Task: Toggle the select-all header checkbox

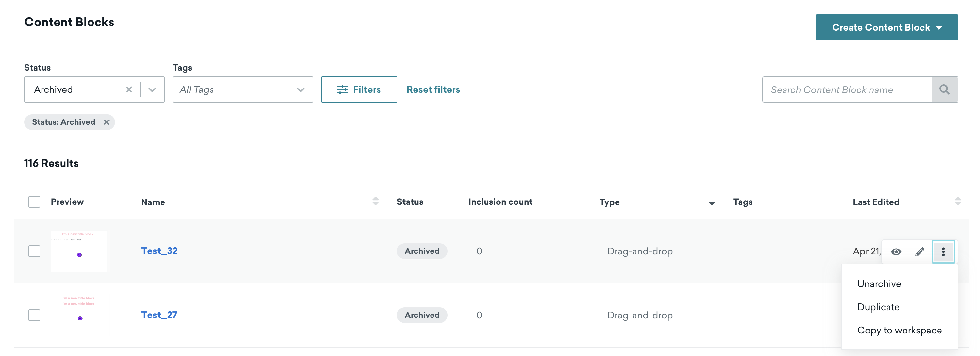Action: point(34,201)
